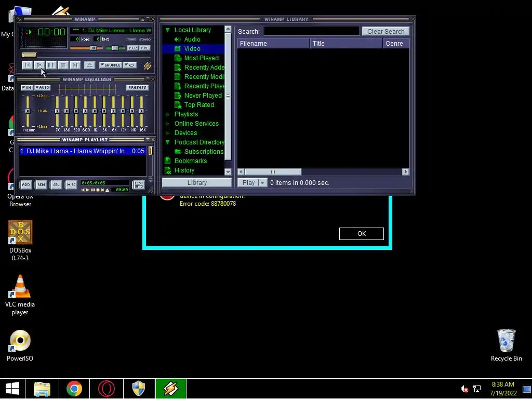
Task: Open the playlist REM menu
Action: pyautogui.click(x=41, y=185)
